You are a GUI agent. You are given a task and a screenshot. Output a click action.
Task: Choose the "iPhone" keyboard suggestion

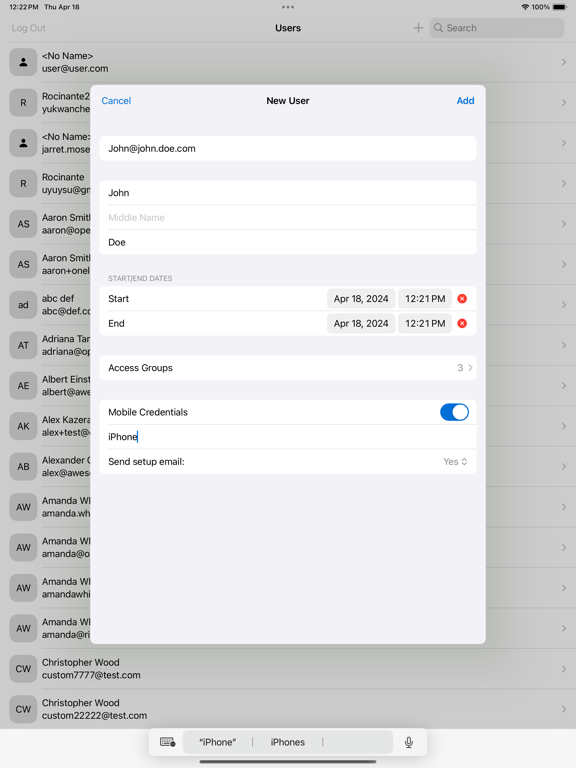(217, 742)
